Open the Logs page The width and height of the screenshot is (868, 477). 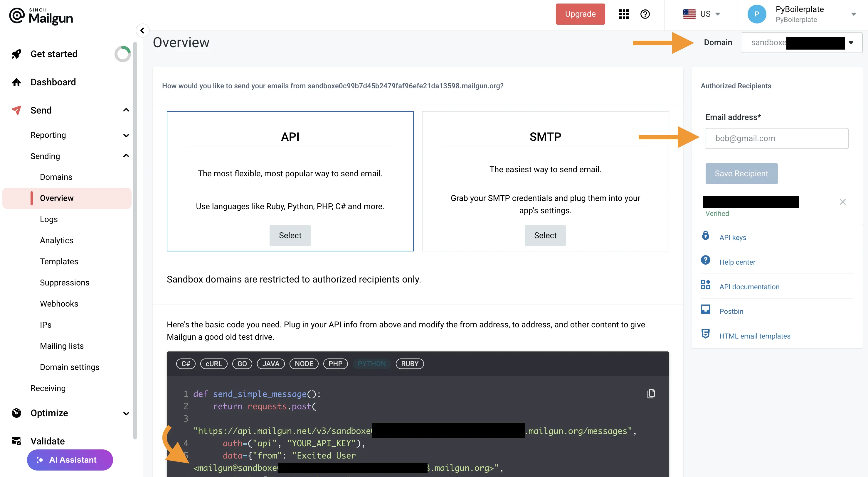point(48,219)
